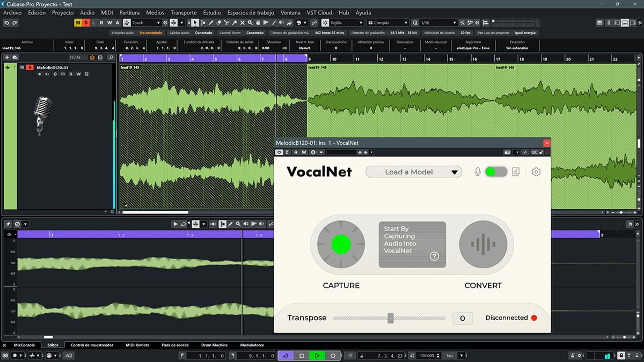The height and width of the screenshot is (362, 644).
Task: Select the Mute X tool
Action: [243, 23]
